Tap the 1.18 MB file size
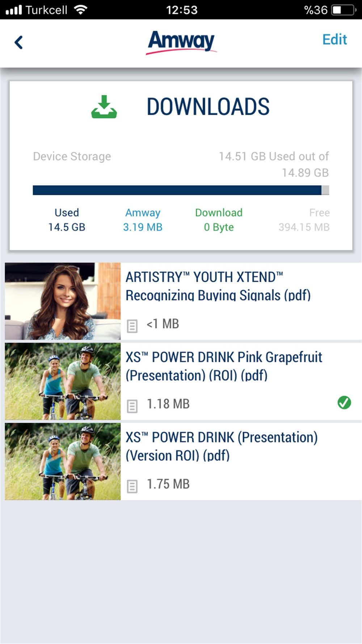362x644 pixels. click(168, 404)
